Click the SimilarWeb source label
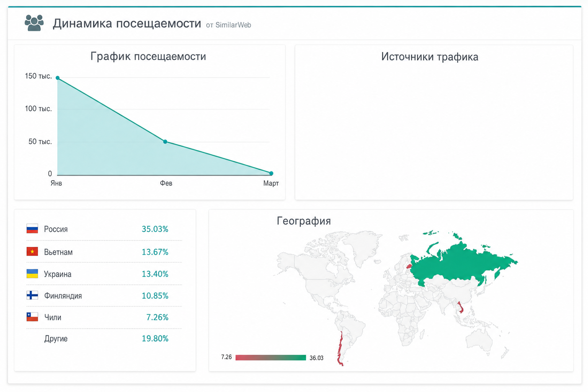Viewport: 588px width, 392px height. [x=229, y=25]
